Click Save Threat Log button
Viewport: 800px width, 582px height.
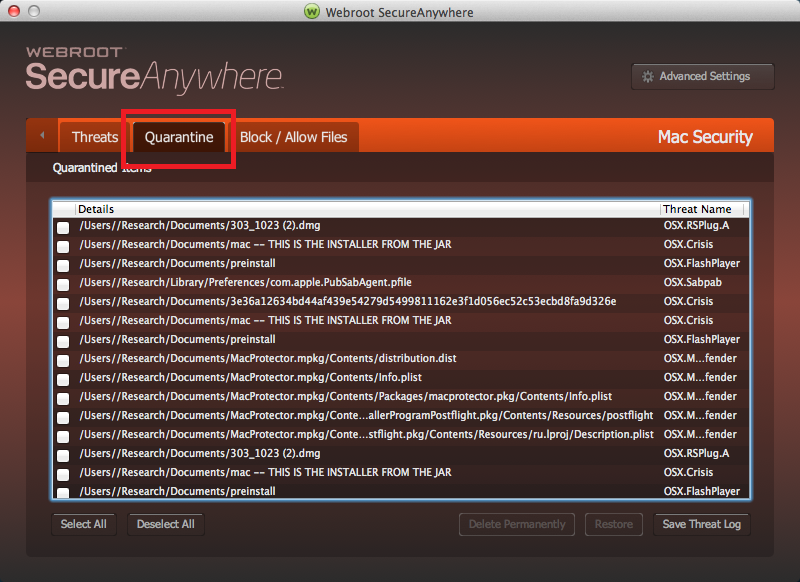(x=702, y=524)
